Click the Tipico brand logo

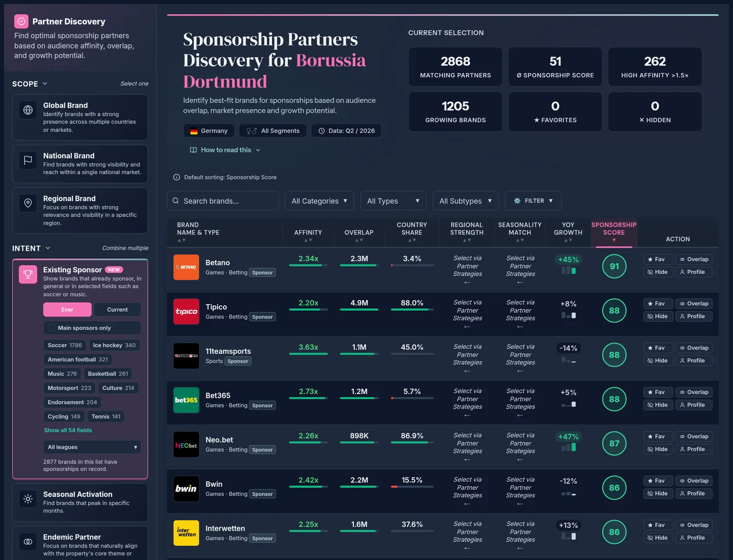point(186,312)
